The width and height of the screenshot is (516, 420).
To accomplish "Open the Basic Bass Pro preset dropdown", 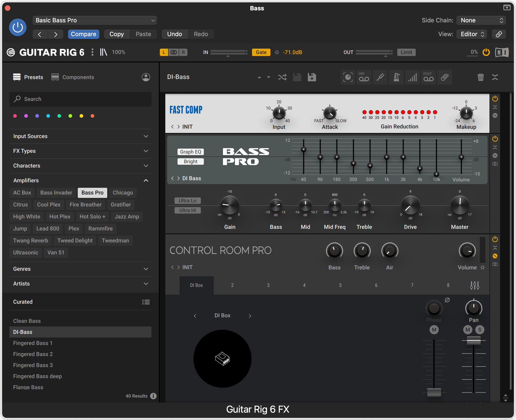I will click(95, 20).
